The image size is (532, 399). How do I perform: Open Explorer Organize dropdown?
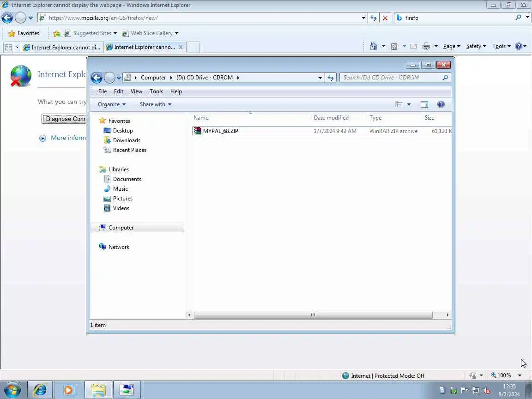pos(112,104)
